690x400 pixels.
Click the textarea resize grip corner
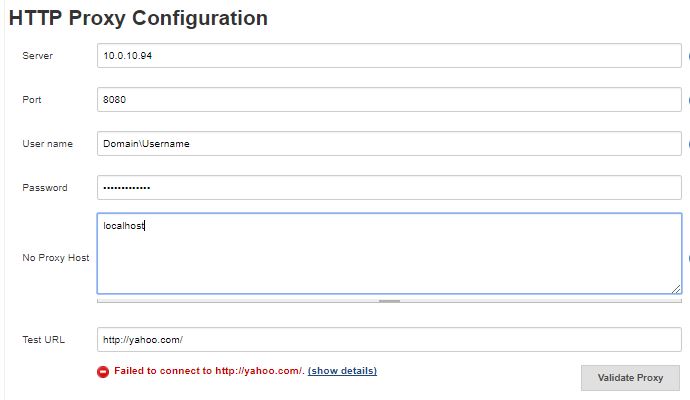[676, 289]
